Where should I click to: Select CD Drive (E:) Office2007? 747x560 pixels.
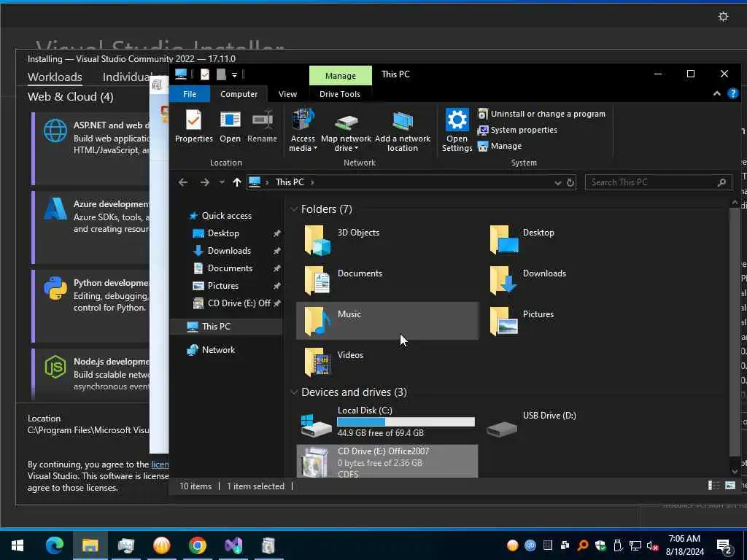(387, 461)
